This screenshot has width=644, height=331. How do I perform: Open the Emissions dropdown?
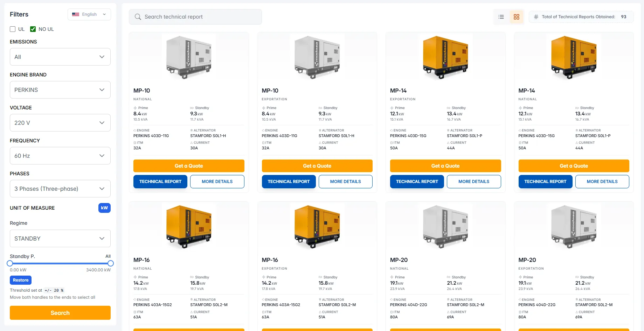coord(60,57)
